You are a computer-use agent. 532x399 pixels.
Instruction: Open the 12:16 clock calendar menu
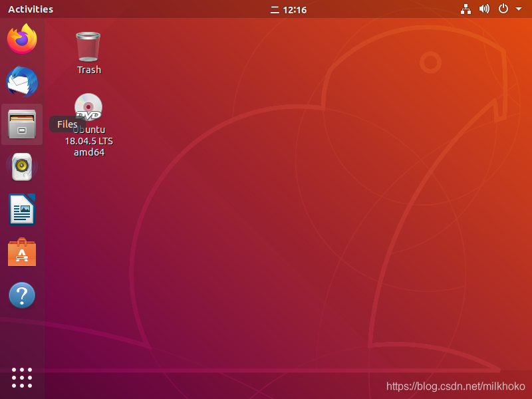(x=289, y=10)
